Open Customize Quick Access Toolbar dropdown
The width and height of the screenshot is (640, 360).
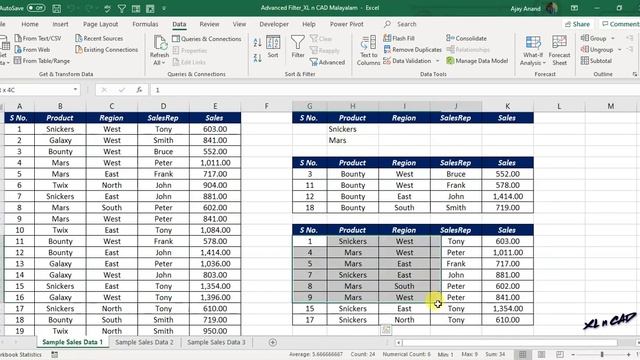(x=164, y=8)
